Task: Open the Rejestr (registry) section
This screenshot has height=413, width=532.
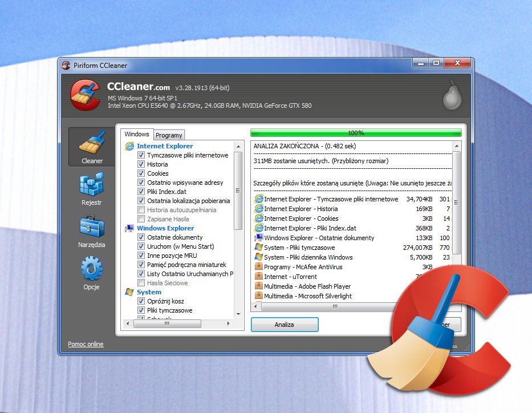Action: [x=92, y=189]
